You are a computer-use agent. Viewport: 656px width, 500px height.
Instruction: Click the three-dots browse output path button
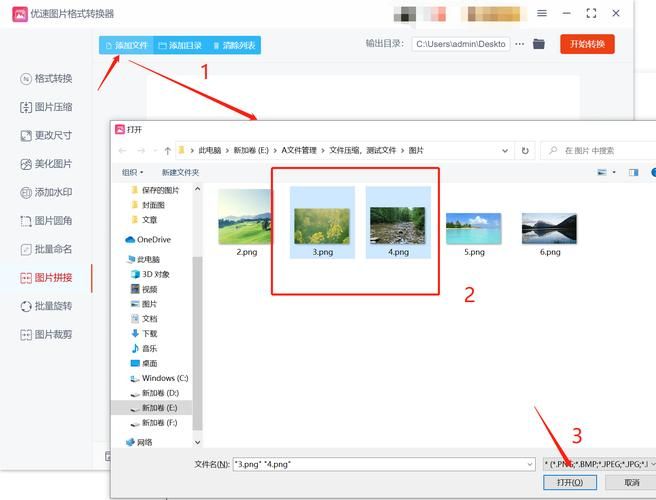click(520, 44)
